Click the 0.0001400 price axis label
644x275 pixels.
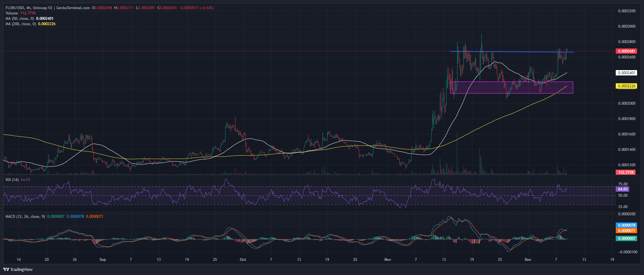(627, 150)
